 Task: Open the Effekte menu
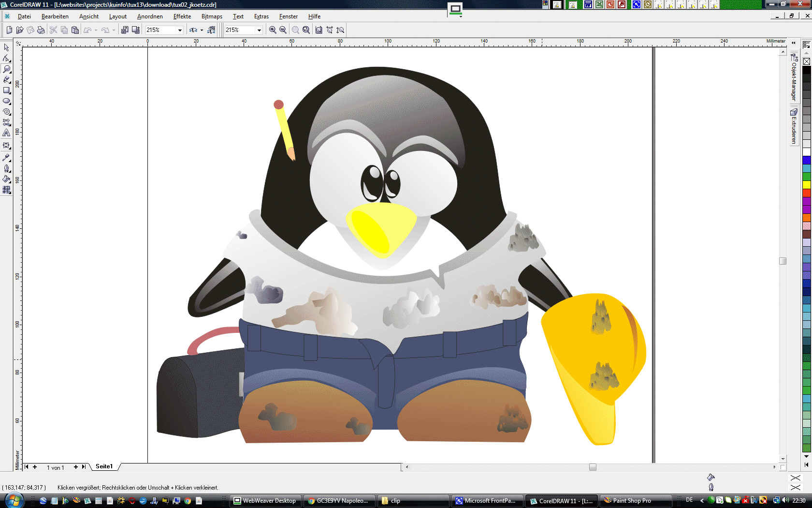pos(182,16)
